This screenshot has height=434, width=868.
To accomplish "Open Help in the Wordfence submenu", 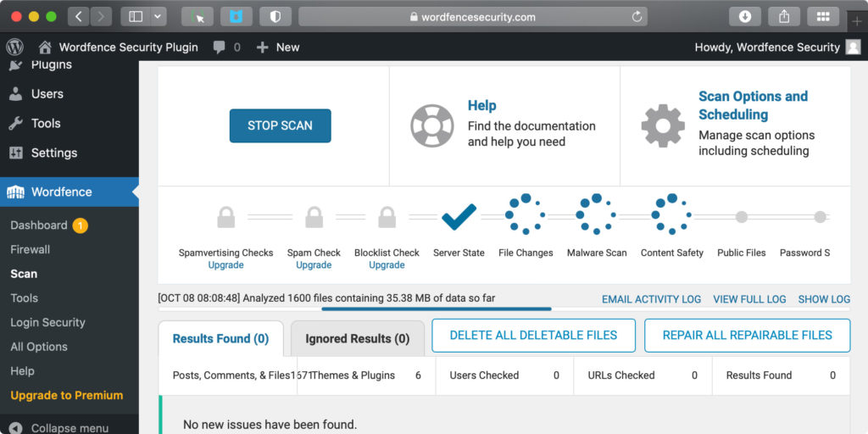I will [x=22, y=371].
